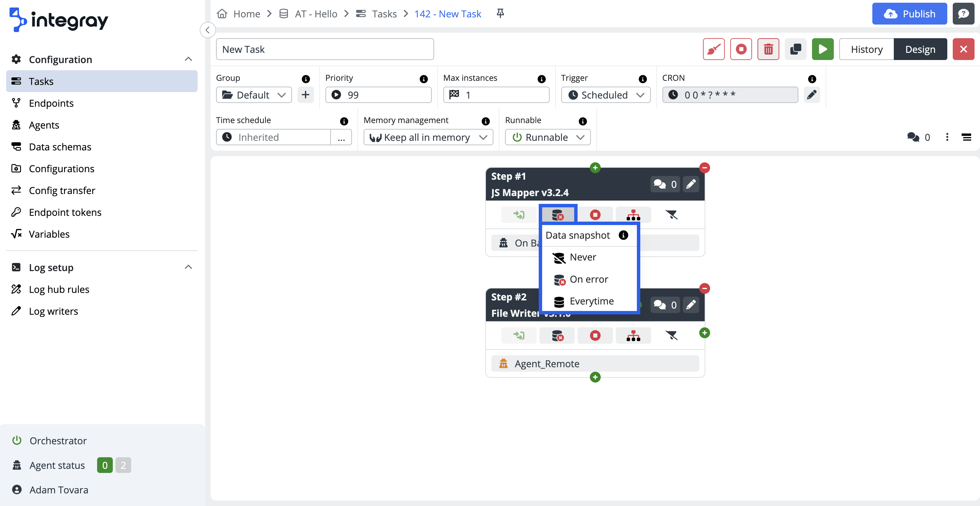980x506 pixels.
Task: Click Step #2 data snapshot icon
Action: coord(557,336)
